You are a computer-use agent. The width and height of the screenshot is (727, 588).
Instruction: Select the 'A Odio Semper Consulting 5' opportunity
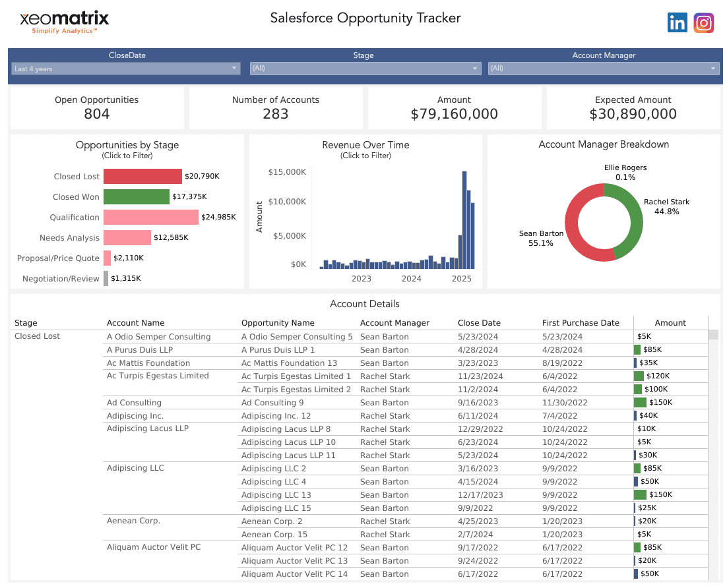(297, 336)
